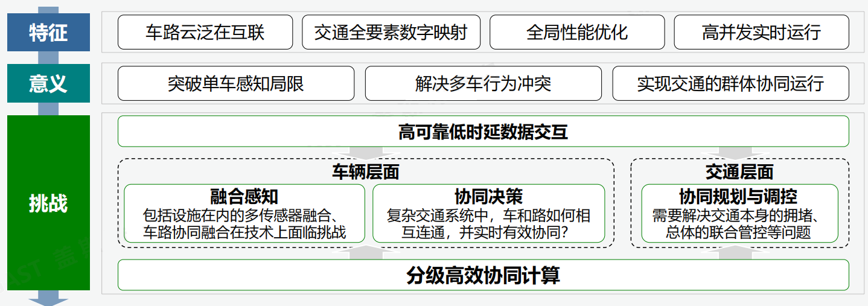Click the 高并发实时运行 box

click(761, 32)
